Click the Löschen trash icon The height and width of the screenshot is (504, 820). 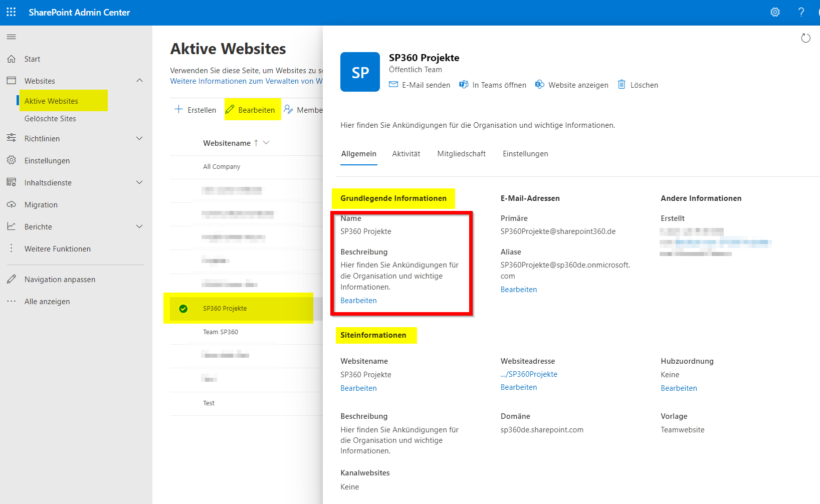(x=622, y=85)
